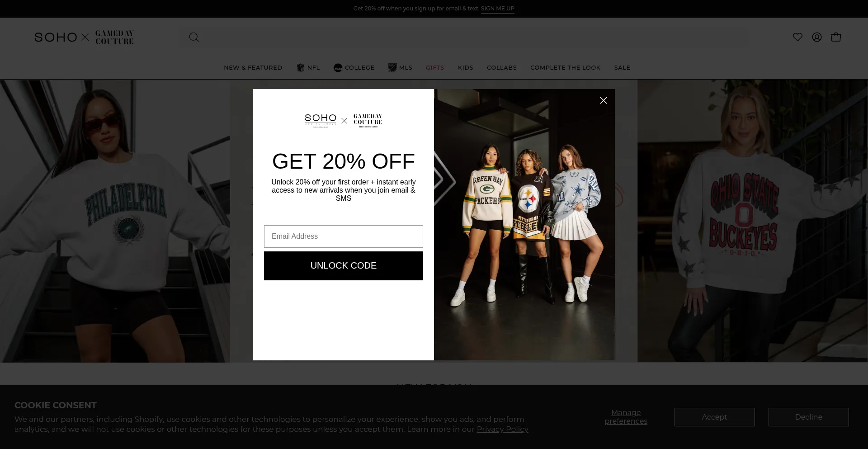Open Manage preferences link
868x449 pixels.
pyautogui.click(x=626, y=417)
